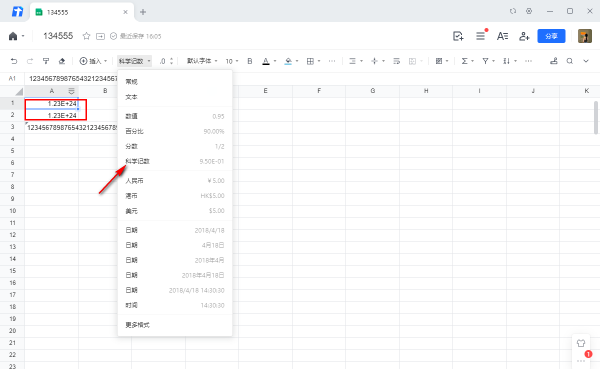
Task: Open the sum functions Σ menu
Action: click(x=464, y=61)
